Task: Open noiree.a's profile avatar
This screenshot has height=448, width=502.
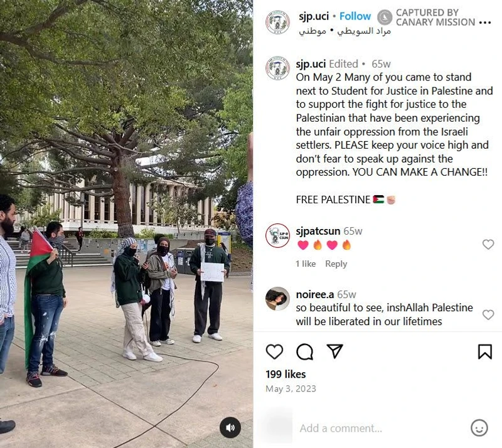Action: (277, 299)
